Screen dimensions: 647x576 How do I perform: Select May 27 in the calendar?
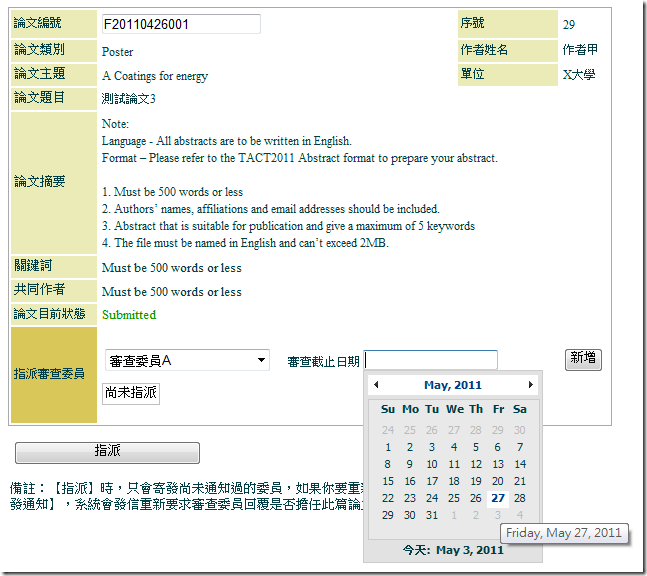tap(498, 498)
